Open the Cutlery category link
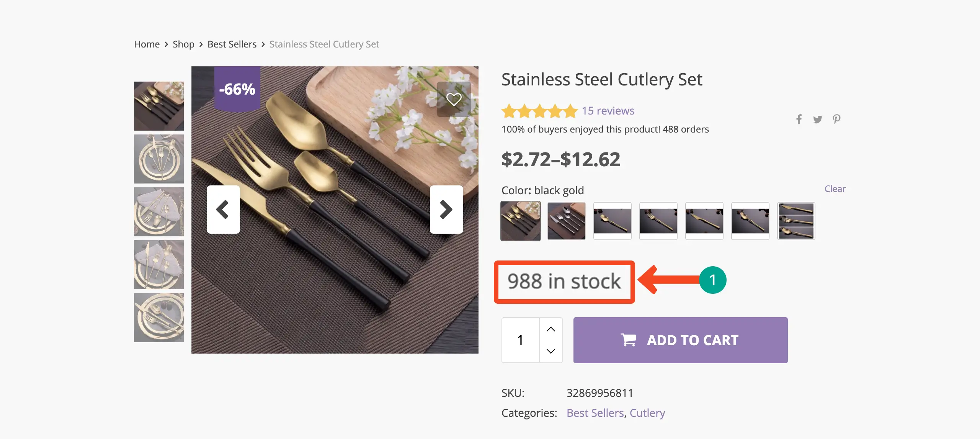980x439 pixels. coord(647,413)
